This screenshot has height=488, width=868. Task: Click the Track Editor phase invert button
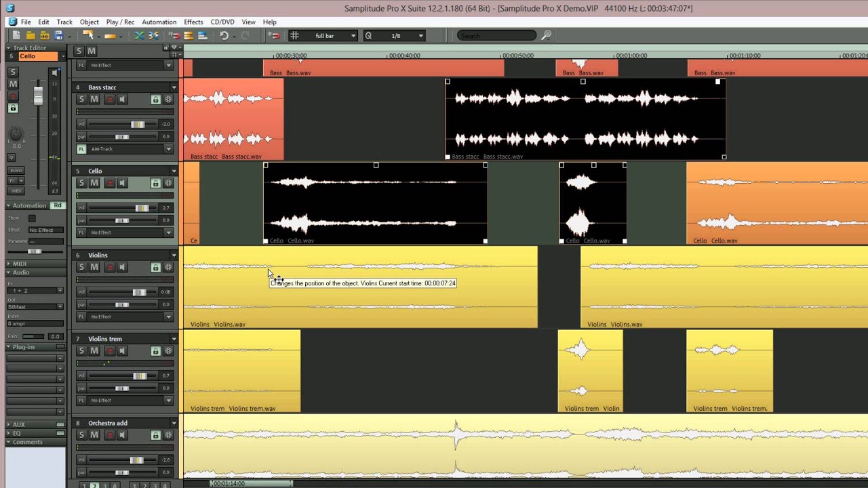tap(12, 157)
